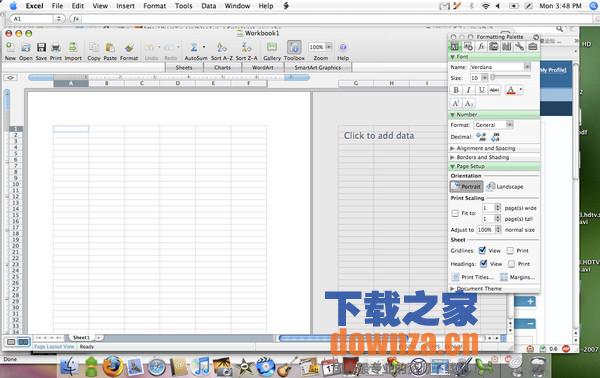Collapse the Font section
Image resolution: width=600 pixels, height=378 pixels.
coord(453,57)
